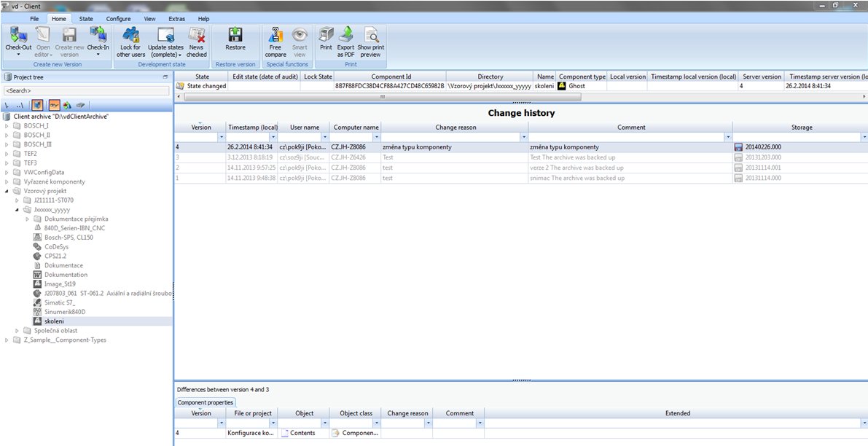
Task: Click the Create new version icon
Action: point(69,36)
